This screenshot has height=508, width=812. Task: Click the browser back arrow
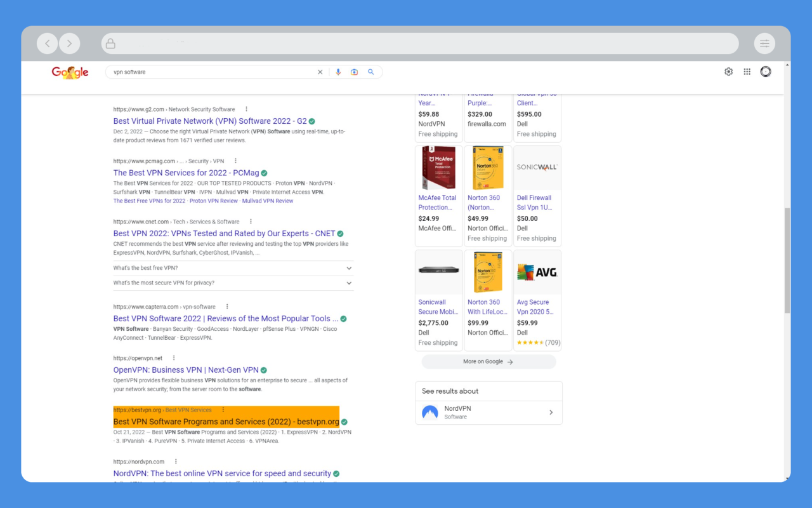click(x=48, y=43)
